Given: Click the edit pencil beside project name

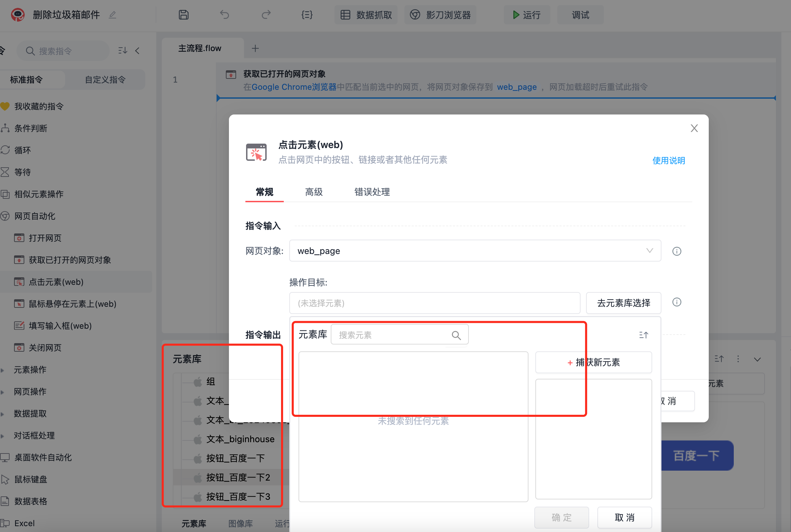Looking at the screenshot, I should 112,15.
